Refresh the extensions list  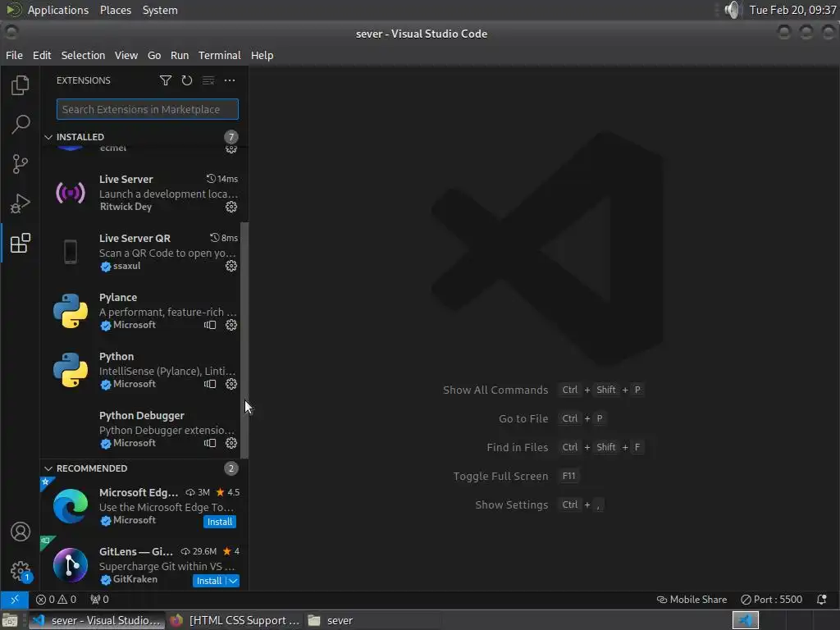186,80
